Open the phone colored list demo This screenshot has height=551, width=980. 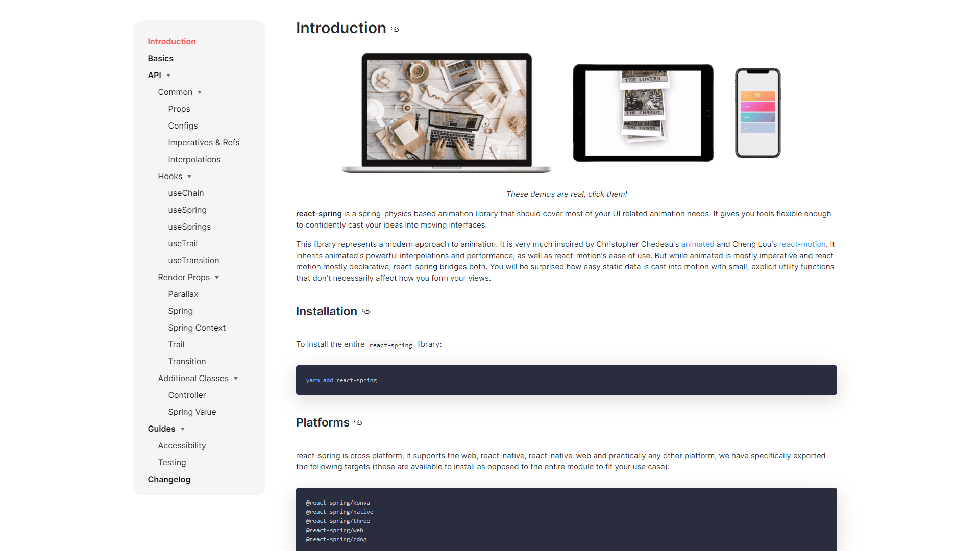758,113
